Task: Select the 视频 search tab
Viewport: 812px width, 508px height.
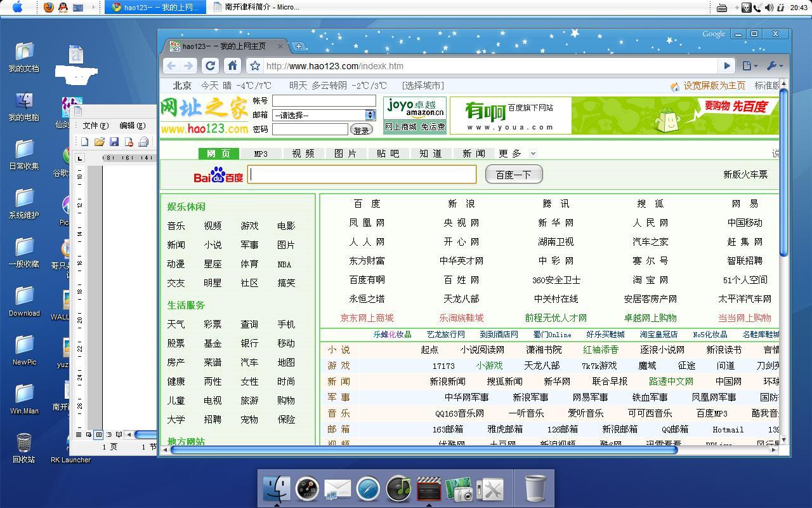Action: tap(303, 154)
